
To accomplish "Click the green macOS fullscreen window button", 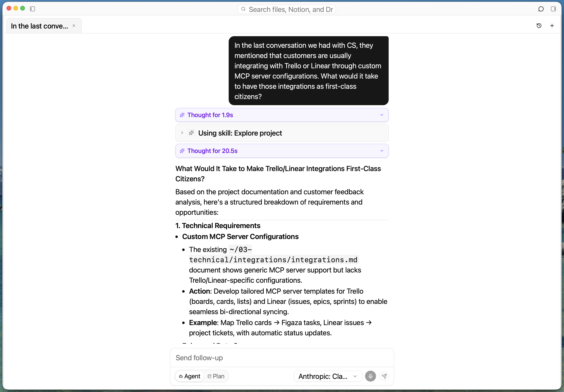I will (23, 8).
